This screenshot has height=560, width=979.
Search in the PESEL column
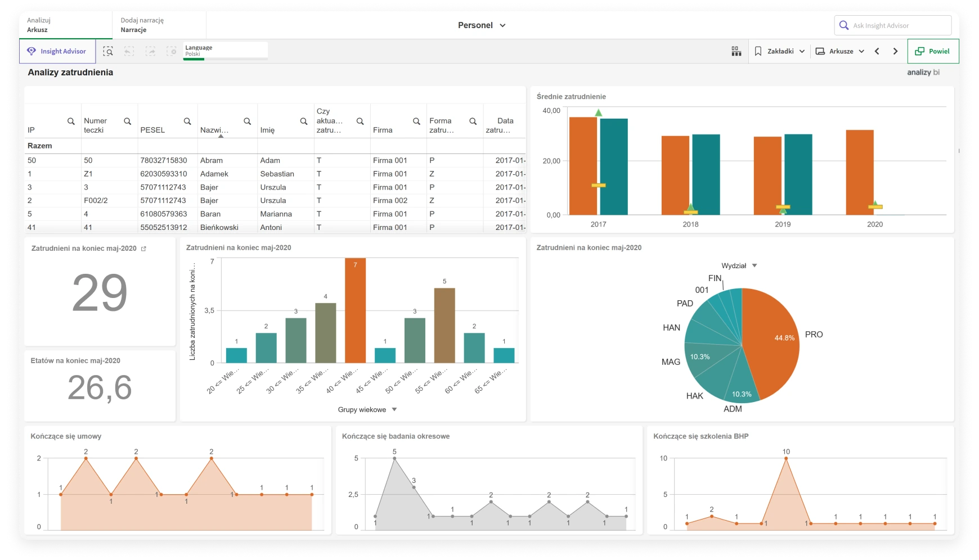(x=187, y=121)
